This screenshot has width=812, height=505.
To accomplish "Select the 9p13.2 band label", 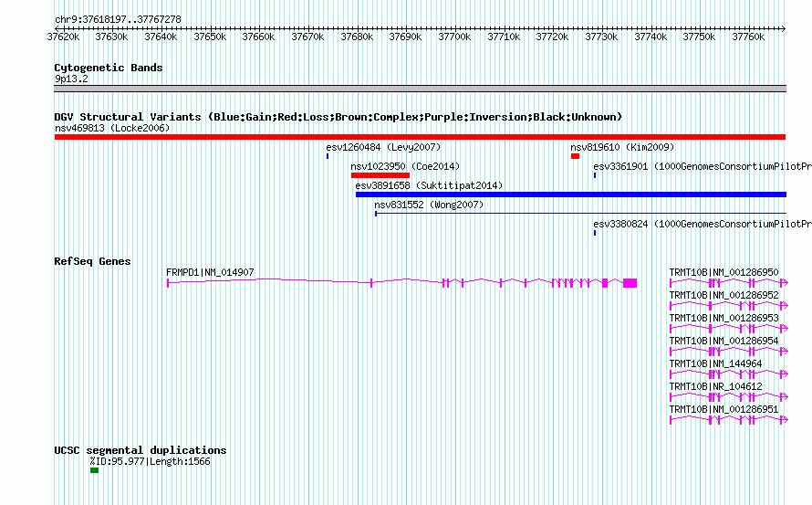I will pyautogui.click(x=71, y=79).
